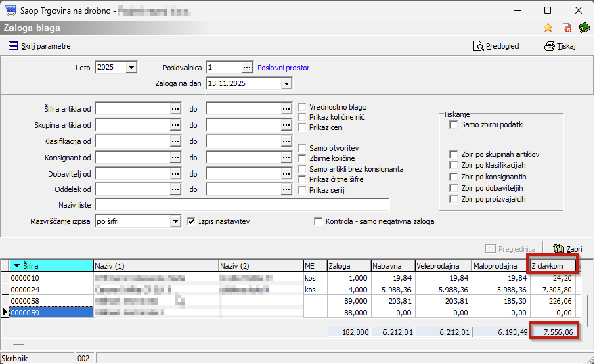Check Samo zbirni podatki
595x364 pixels.
pos(454,124)
